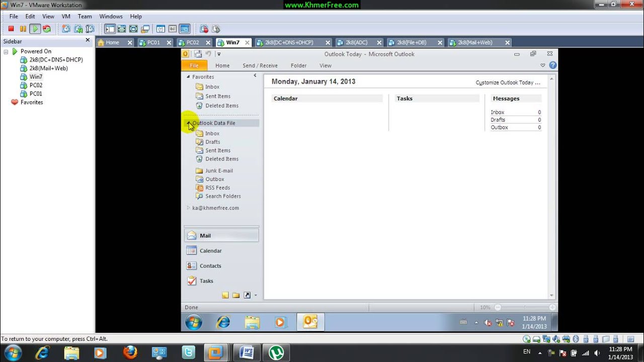This screenshot has height=362, width=644.
Task: Switch to the PC01 VM tab
Action: pos(153,43)
